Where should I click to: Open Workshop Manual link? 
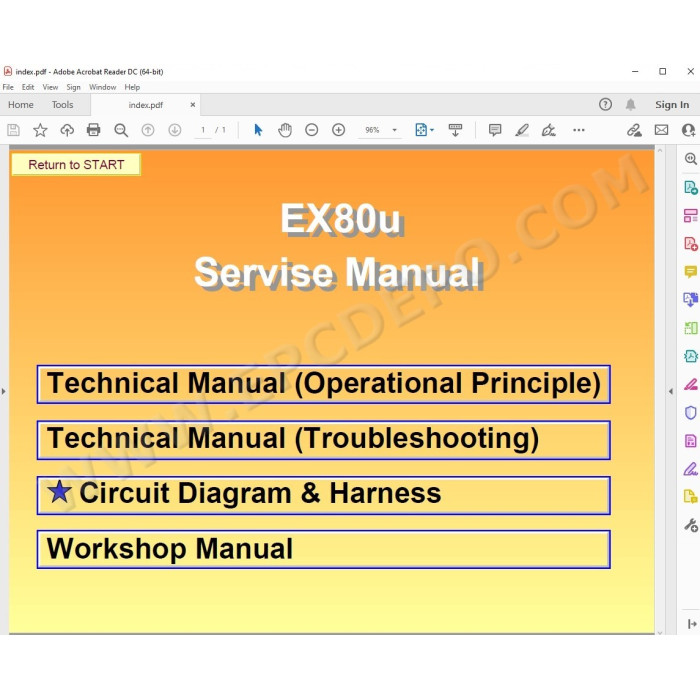click(324, 549)
